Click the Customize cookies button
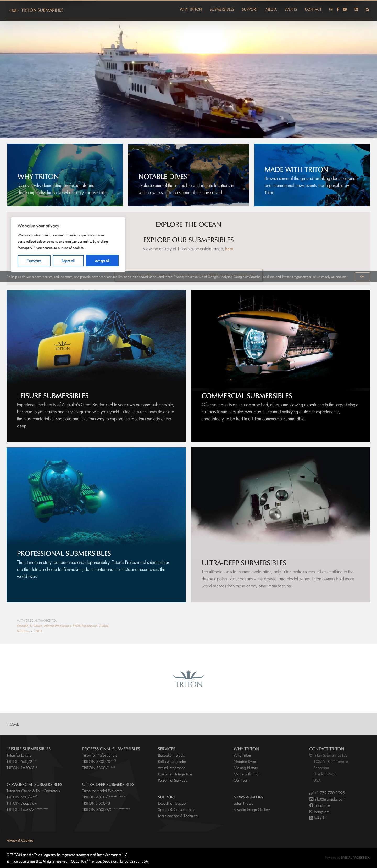This screenshot has height=868, width=377. [34, 261]
